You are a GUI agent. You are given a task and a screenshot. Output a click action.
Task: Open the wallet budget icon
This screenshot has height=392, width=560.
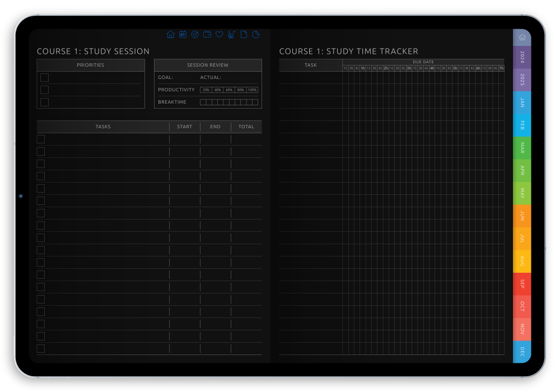point(207,34)
